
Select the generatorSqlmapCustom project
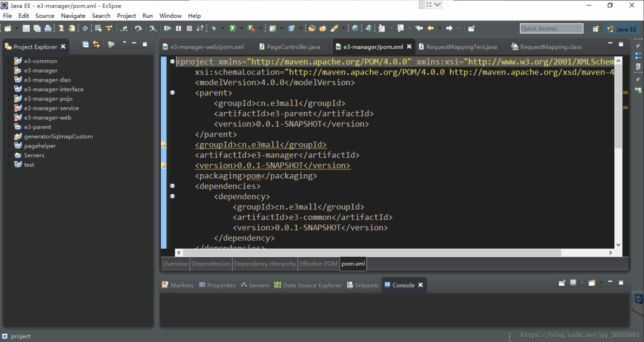58,136
